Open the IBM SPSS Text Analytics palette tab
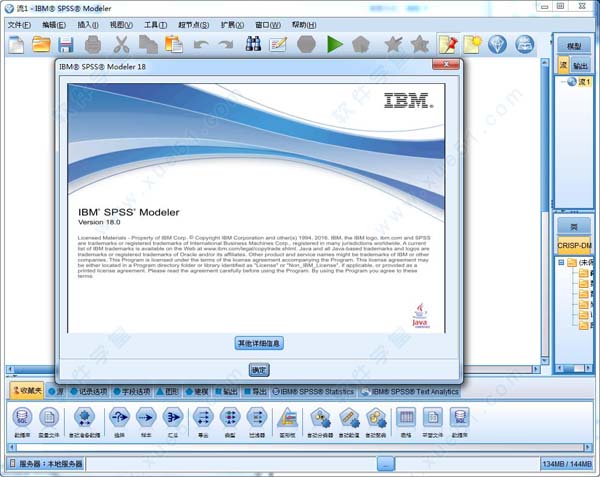The image size is (600, 477). pyautogui.click(x=410, y=392)
